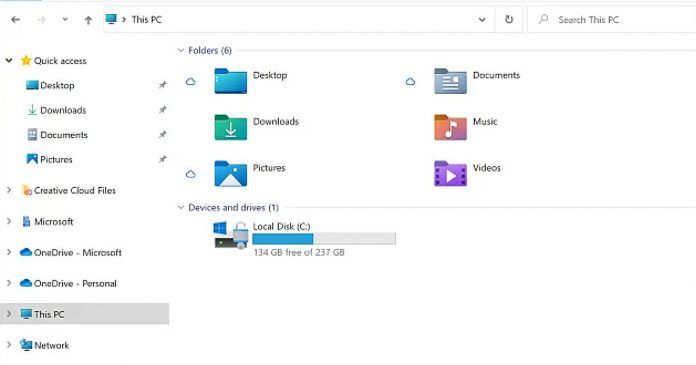Viewport: 696px width, 365px height.
Task: Select the purple Videos folder icon
Action: click(450, 174)
